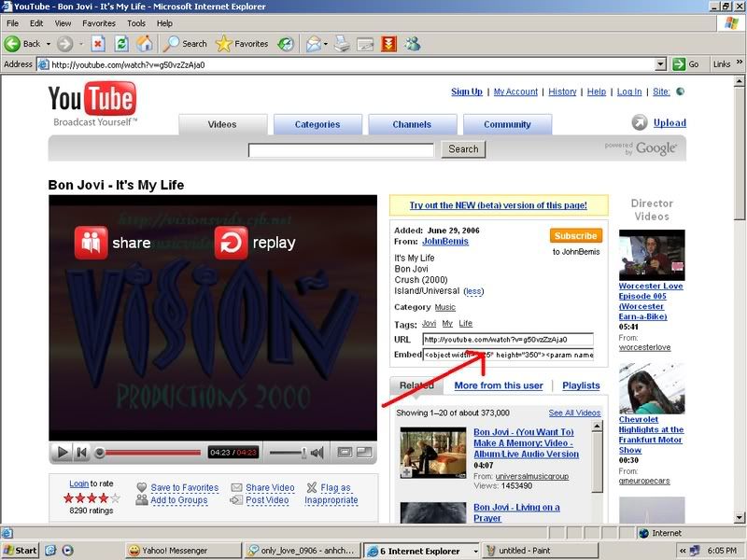747x560 pixels.
Task: Rewind video to the start button
Action: 82,452
